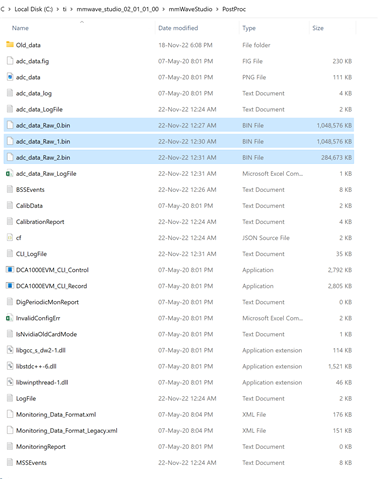This screenshot has height=479, width=378.
Task: Go to the ti folder in breadcrumb
Action: (65, 9)
